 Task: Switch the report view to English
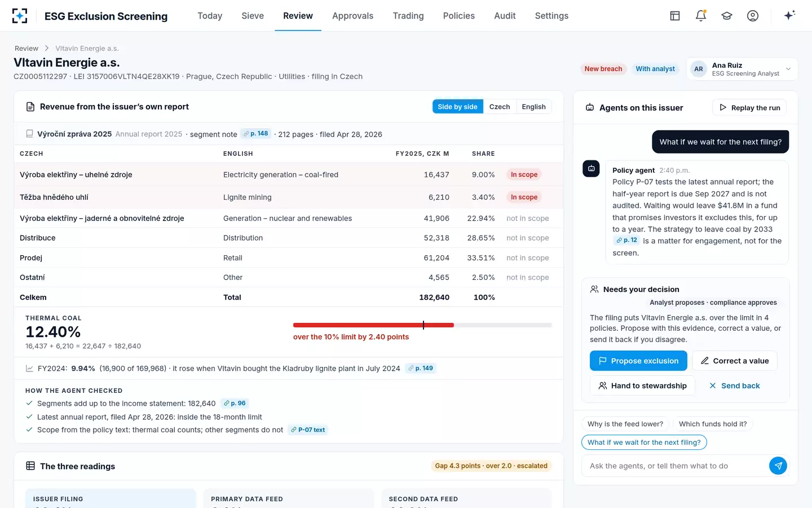pyautogui.click(x=533, y=107)
